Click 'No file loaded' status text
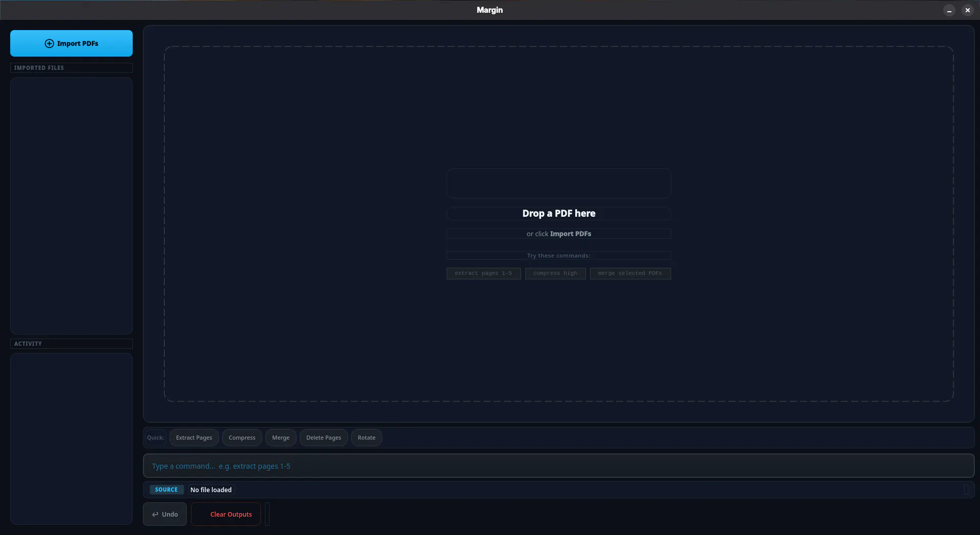Screen dimensions: 980x535 pyautogui.click(x=211, y=490)
